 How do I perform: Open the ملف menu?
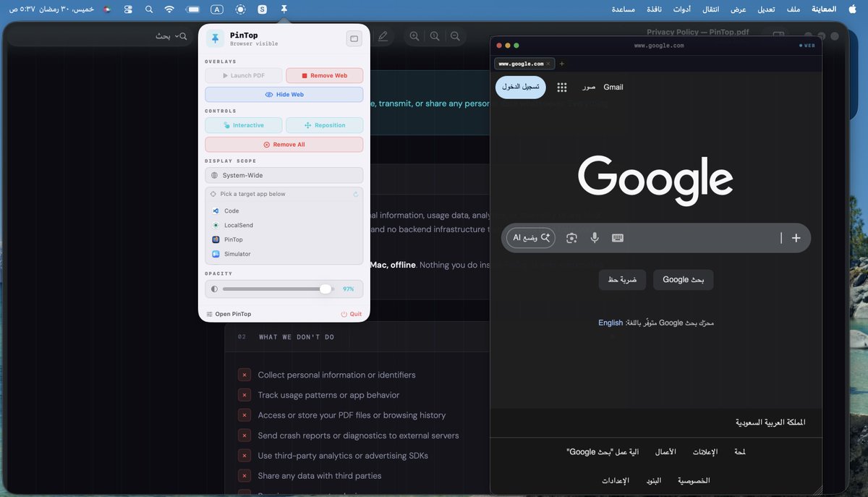(793, 9)
